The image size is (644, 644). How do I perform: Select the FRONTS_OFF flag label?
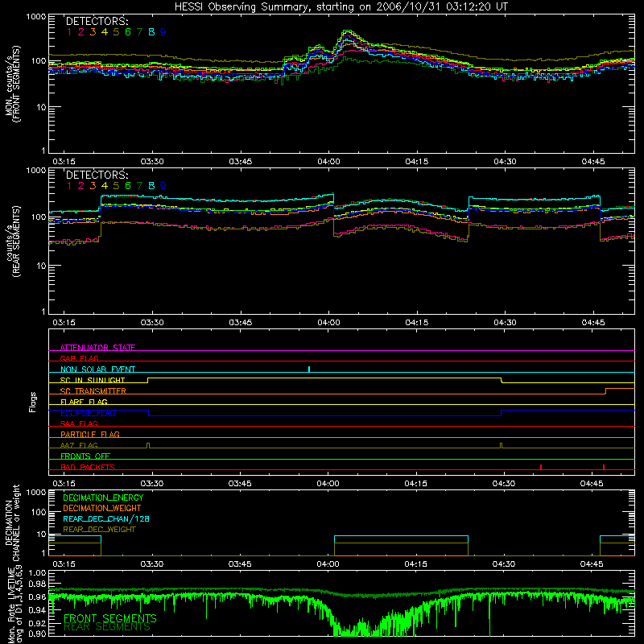coord(85,456)
